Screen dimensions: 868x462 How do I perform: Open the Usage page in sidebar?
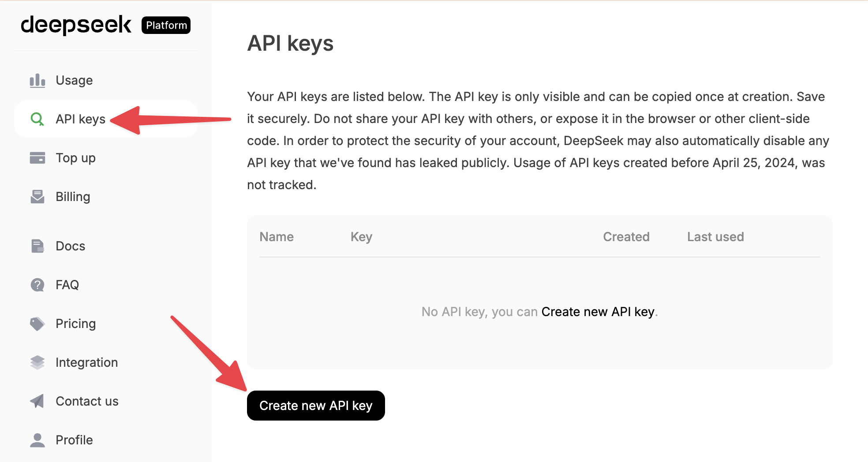coord(74,81)
